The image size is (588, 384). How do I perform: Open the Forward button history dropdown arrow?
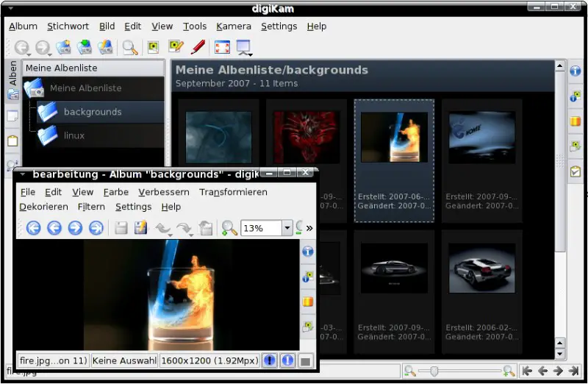[x=49, y=54]
